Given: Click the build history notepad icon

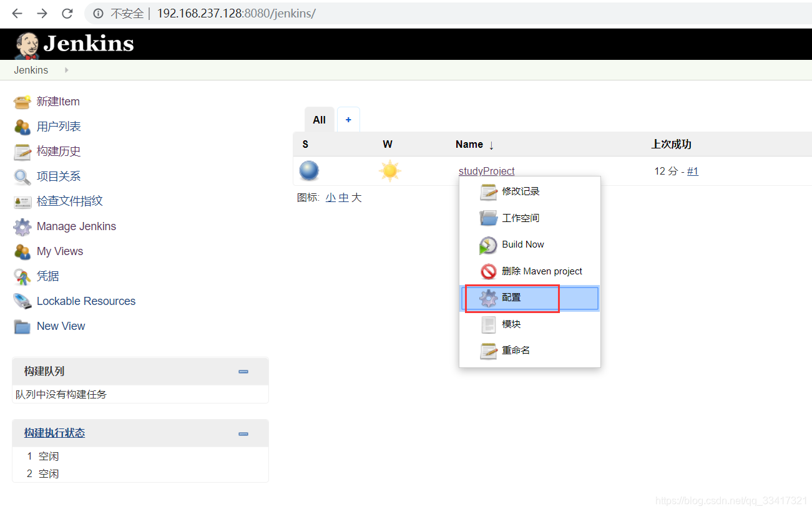Looking at the screenshot, I should pos(22,152).
